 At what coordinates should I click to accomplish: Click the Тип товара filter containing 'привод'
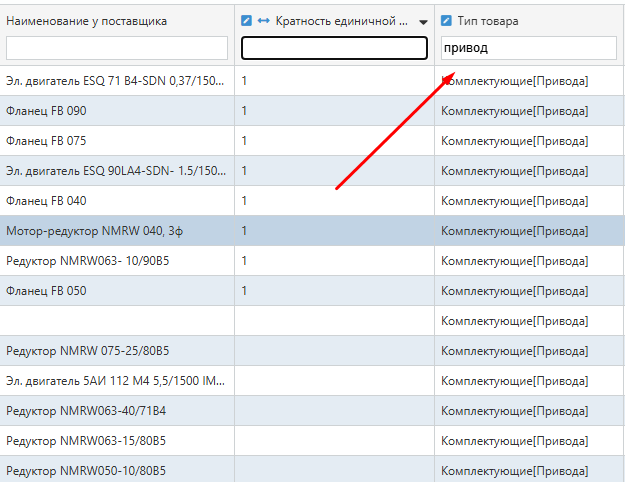tap(528, 48)
